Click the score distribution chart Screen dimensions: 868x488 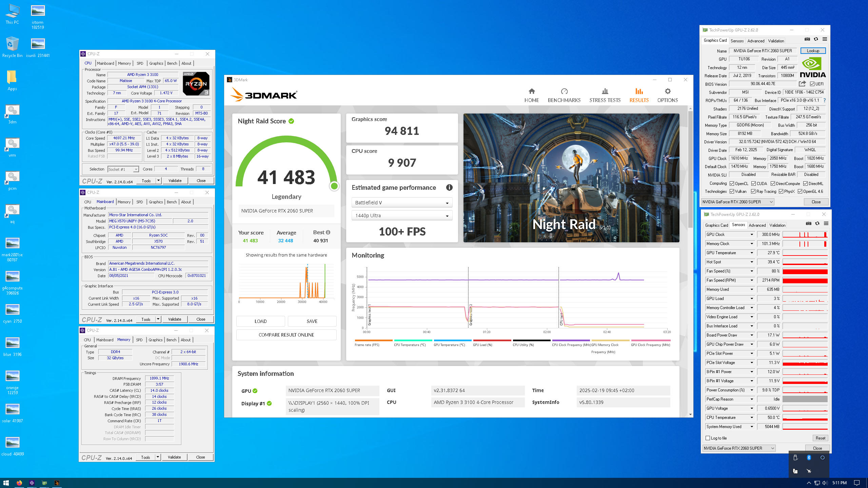pyautogui.click(x=286, y=283)
